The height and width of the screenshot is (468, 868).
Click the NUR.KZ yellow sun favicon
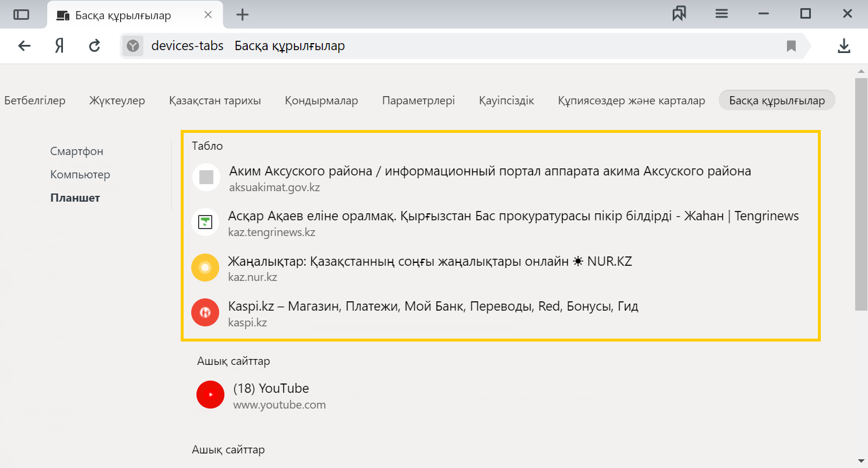205,268
